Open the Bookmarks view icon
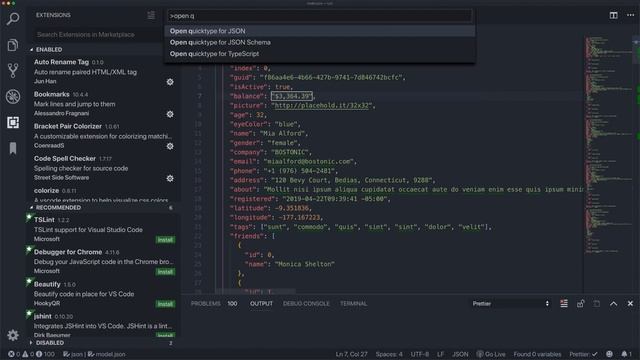The image size is (640, 360). click(13, 148)
